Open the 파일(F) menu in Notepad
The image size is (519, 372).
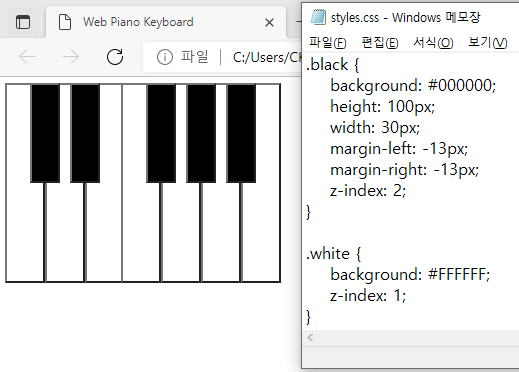point(328,43)
